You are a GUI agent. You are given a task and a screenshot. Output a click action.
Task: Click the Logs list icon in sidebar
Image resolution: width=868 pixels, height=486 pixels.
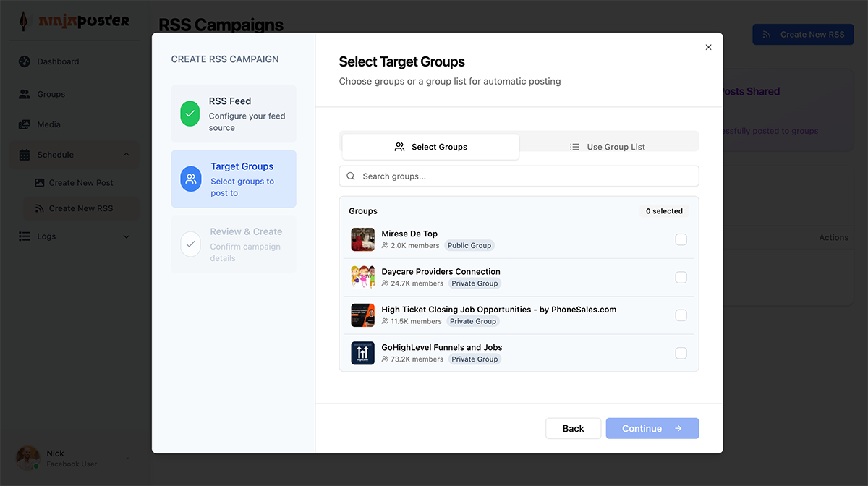(x=25, y=236)
